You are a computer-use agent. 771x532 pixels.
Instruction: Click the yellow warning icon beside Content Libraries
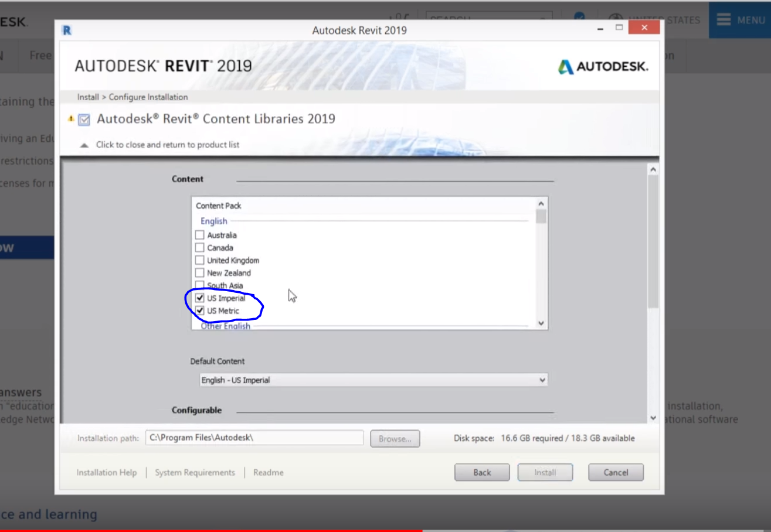71,119
